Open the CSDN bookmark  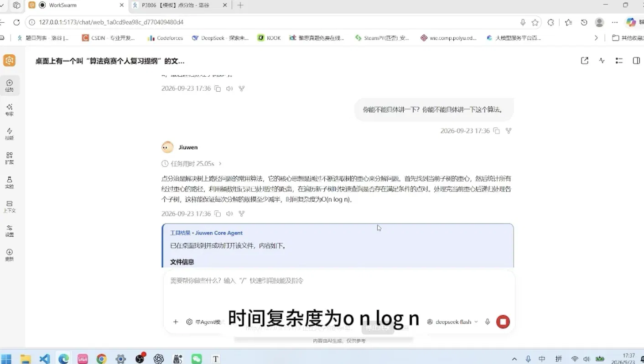click(x=109, y=38)
